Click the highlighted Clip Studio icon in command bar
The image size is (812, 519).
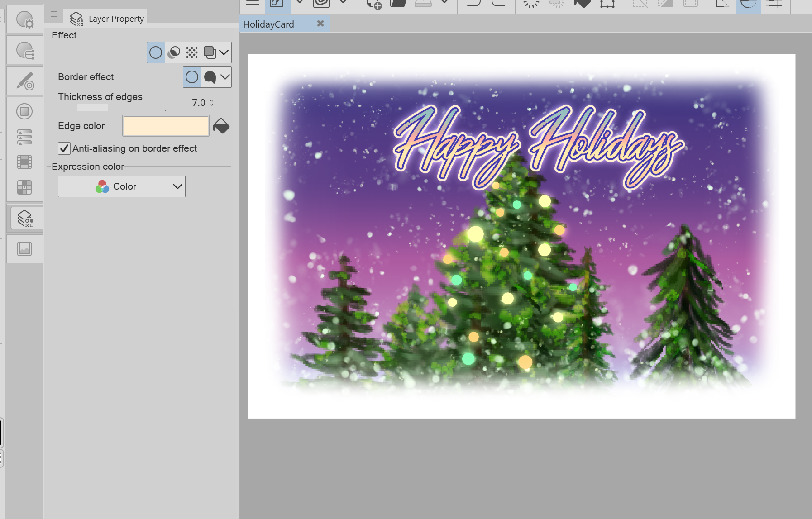point(277,5)
